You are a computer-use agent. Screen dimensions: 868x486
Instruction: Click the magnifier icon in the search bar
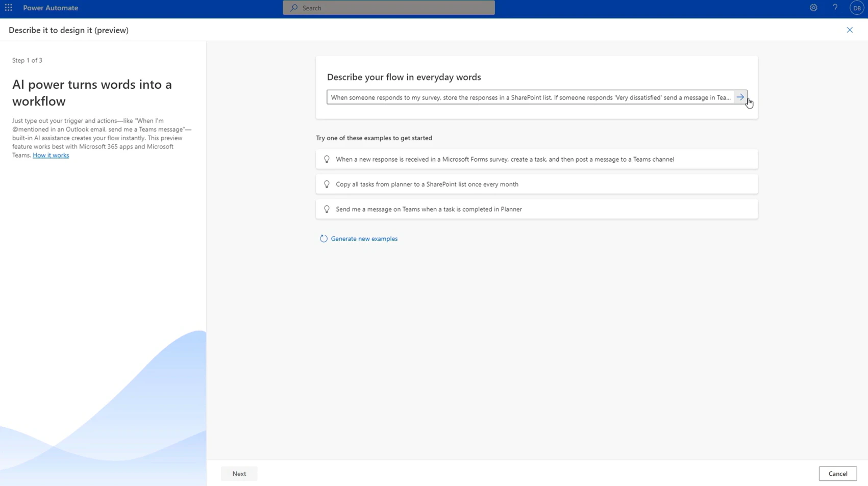(294, 8)
